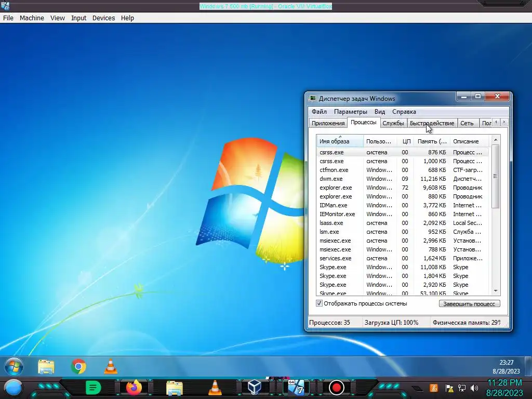Image resolution: width=532 pixels, height=399 pixels.
Task: Click process list scrollbar down arrow
Action: (x=496, y=291)
